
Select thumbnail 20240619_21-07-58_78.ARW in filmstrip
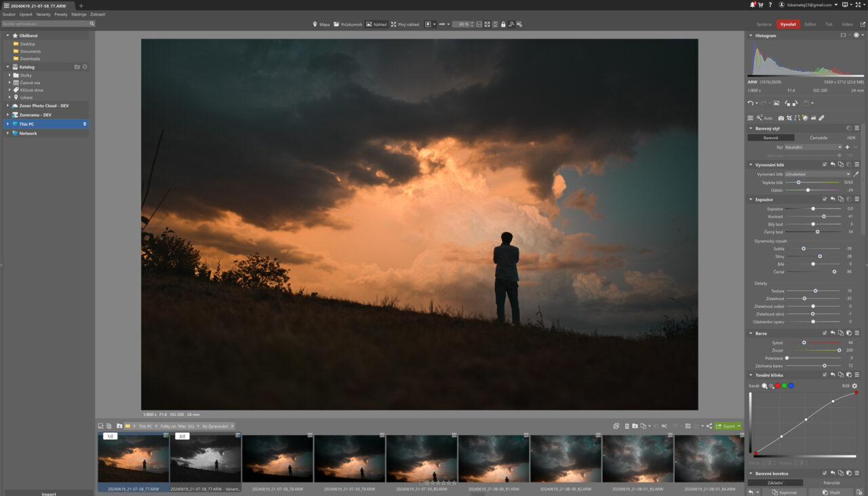point(277,458)
